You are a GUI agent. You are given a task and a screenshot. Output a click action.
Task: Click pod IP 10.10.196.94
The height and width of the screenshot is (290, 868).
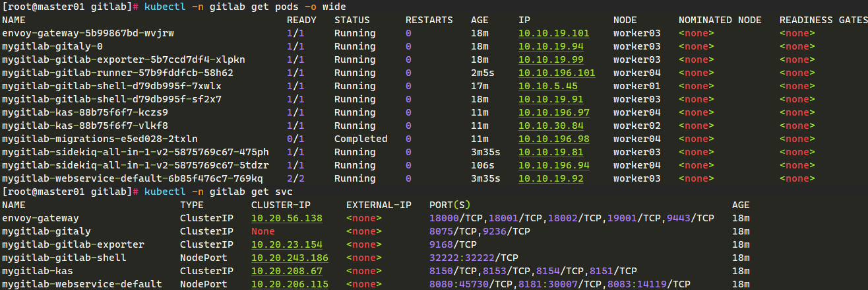pos(554,165)
